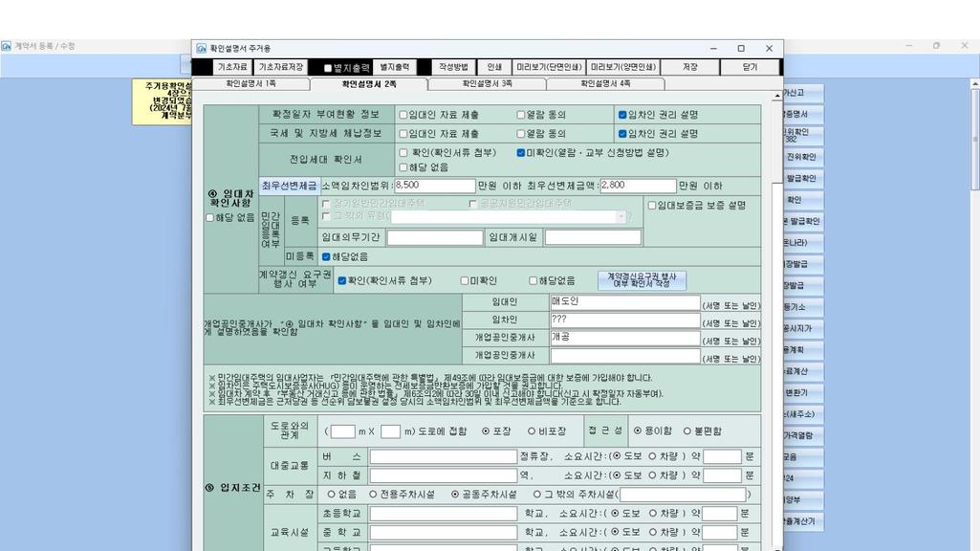The height and width of the screenshot is (551, 980).
Task: Uncheck 임차인 권리 설명 in the 확정일자 부여현황 row
Action: [x=622, y=115]
